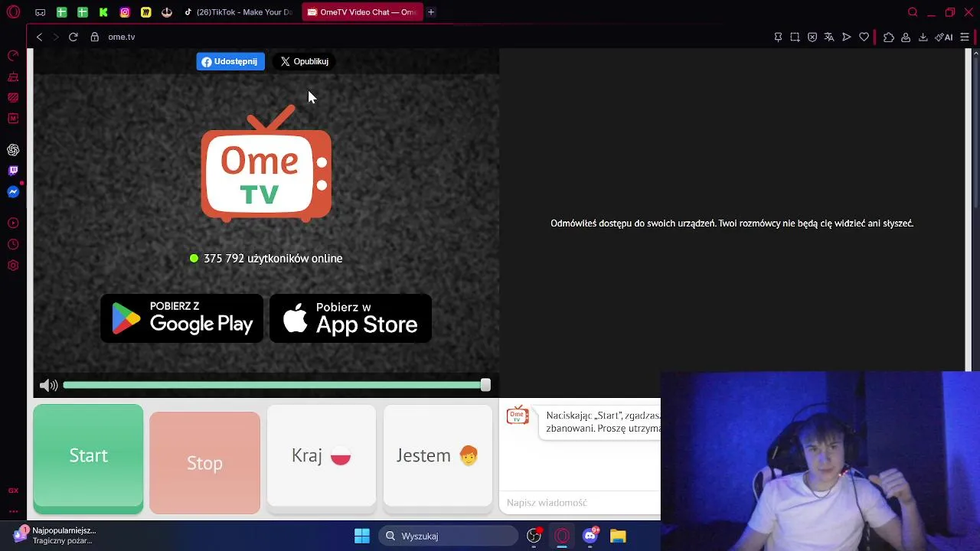Open Twitch from the sidebar

(13, 171)
